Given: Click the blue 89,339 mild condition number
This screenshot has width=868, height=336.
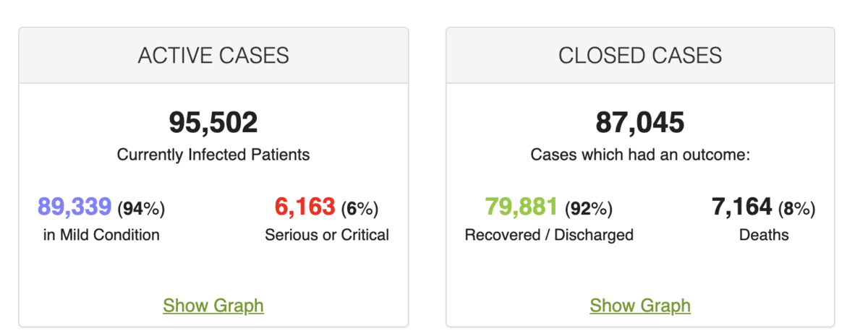Looking at the screenshot, I should (75, 208).
